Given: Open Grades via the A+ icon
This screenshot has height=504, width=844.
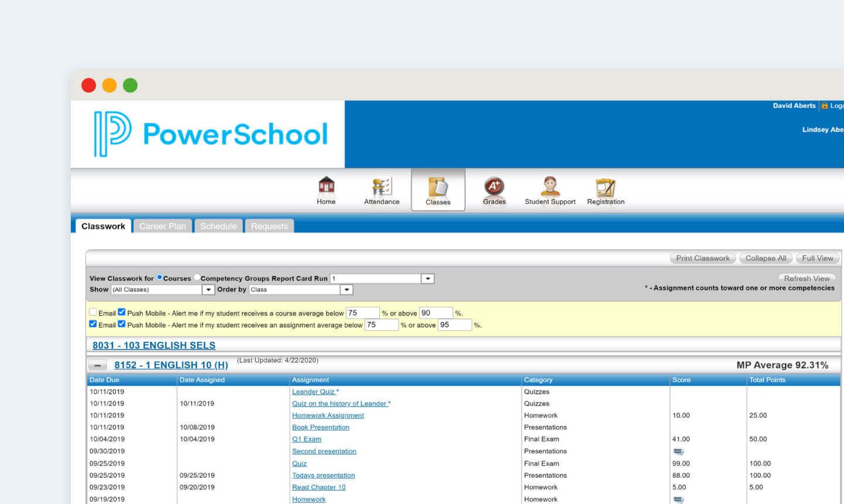Looking at the screenshot, I should tap(493, 186).
